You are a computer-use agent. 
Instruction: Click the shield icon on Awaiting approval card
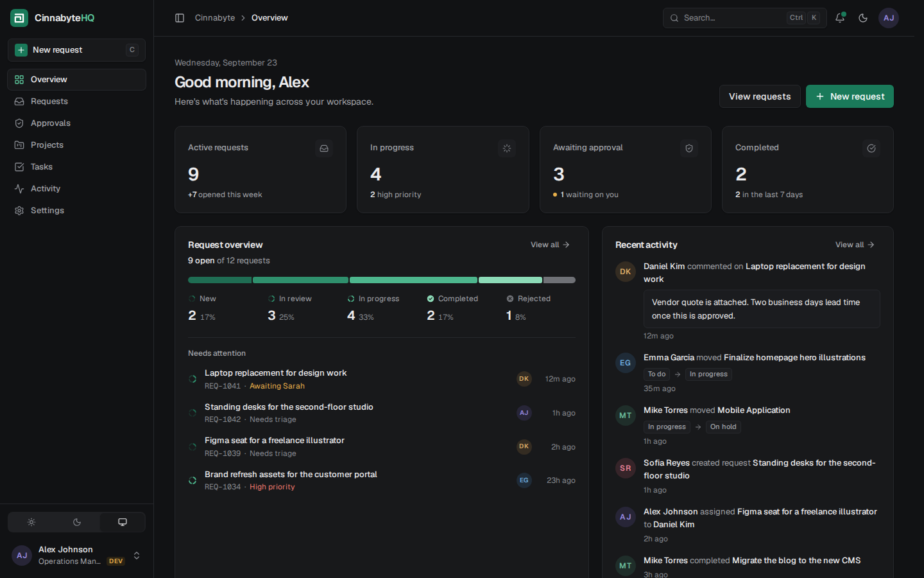(x=689, y=148)
